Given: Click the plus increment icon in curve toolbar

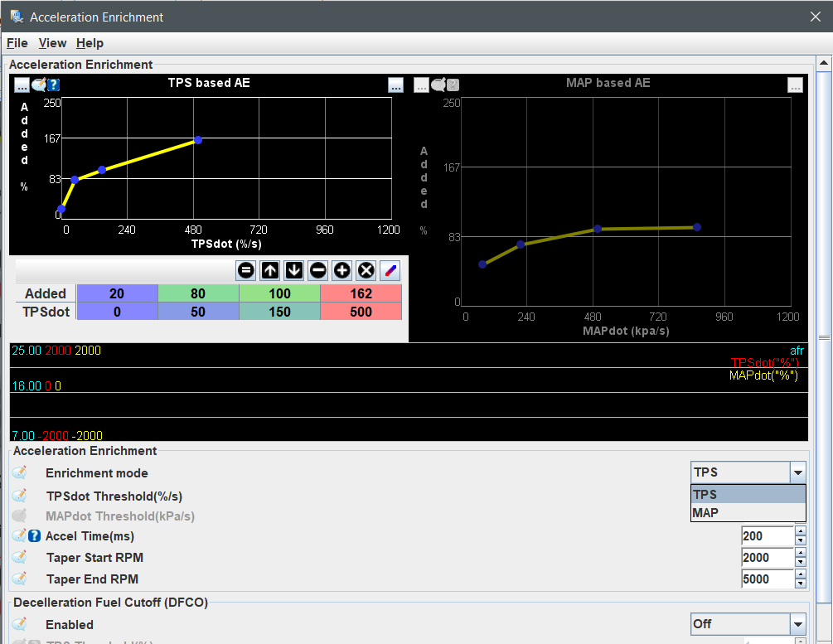Looking at the screenshot, I should point(341,270).
